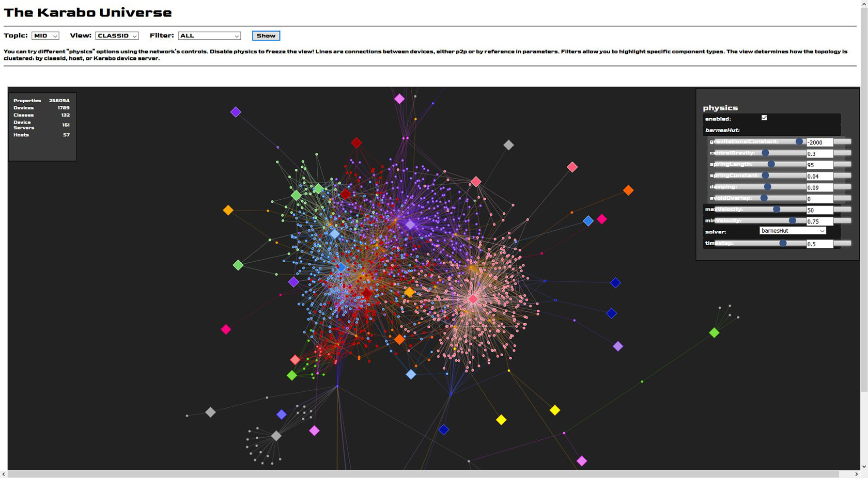This screenshot has width=868, height=478.
Task: Click the physics panel heading
Action: pyautogui.click(x=720, y=108)
